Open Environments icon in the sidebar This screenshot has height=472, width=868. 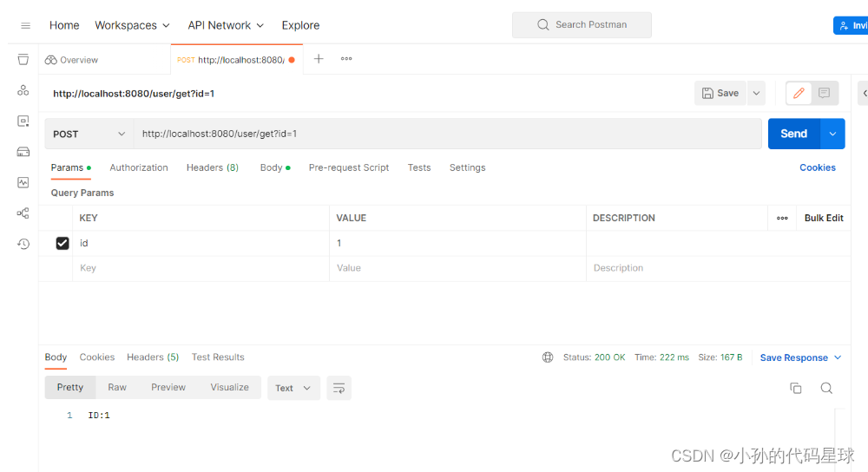(23, 121)
